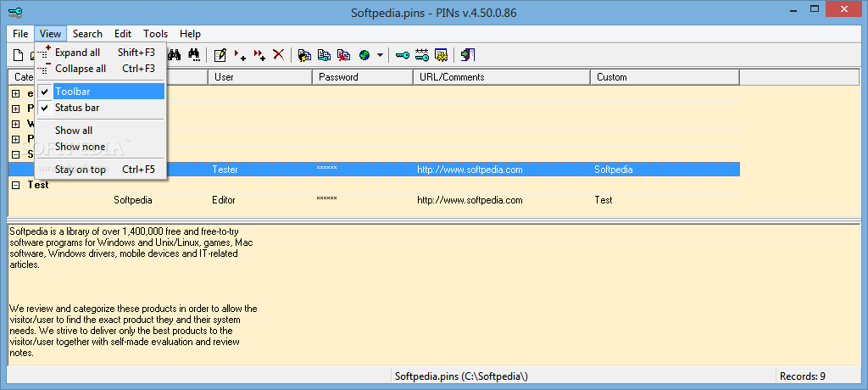Click the binoculars Find icon
868x390 pixels.
[x=175, y=55]
